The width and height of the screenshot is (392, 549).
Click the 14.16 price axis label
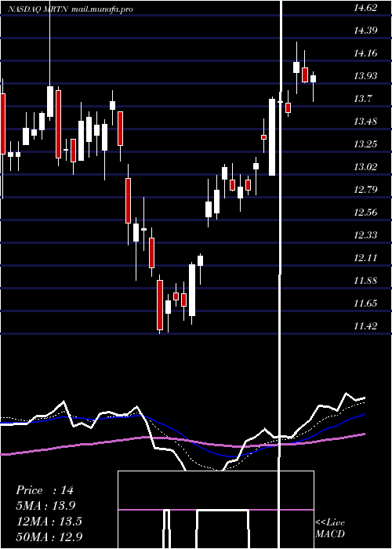point(365,53)
